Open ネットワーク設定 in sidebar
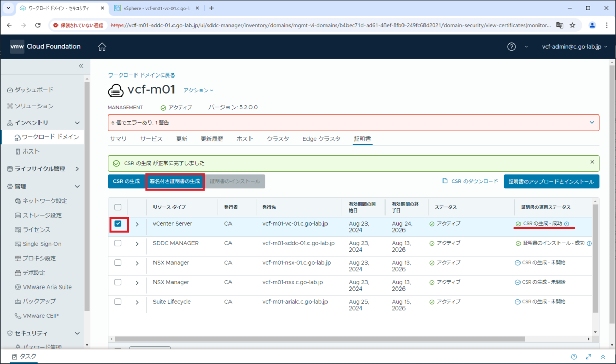The width and height of the screenshot is (616, 364). click(x=41, y=201)
